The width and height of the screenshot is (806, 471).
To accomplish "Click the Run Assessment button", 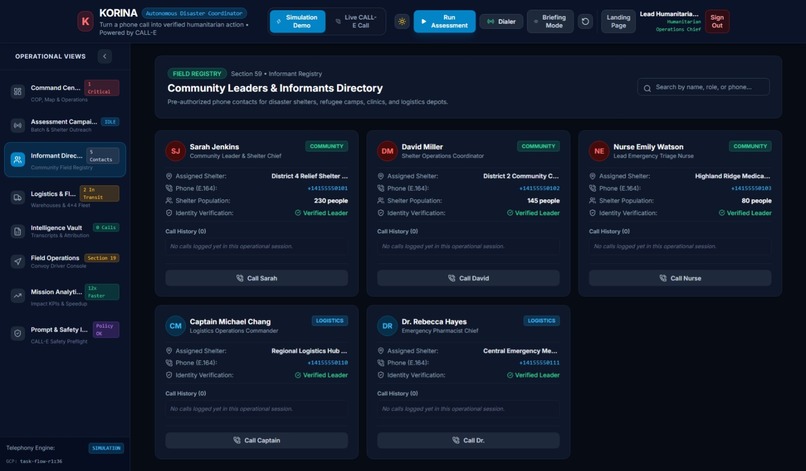I will pyautogui.click(x=445, y=22).
